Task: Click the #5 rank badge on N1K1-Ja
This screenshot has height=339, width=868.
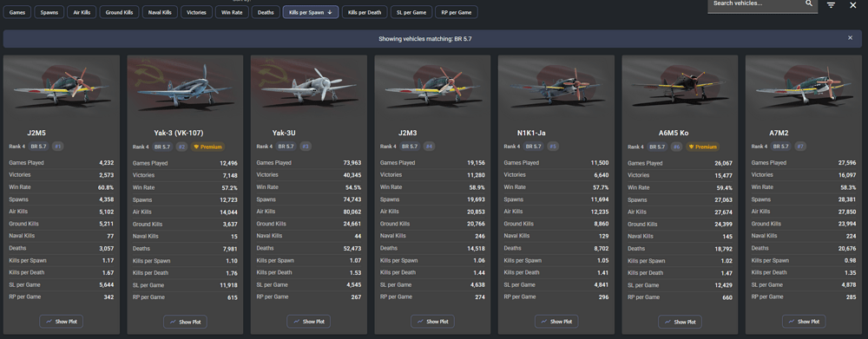Action: 553,146
